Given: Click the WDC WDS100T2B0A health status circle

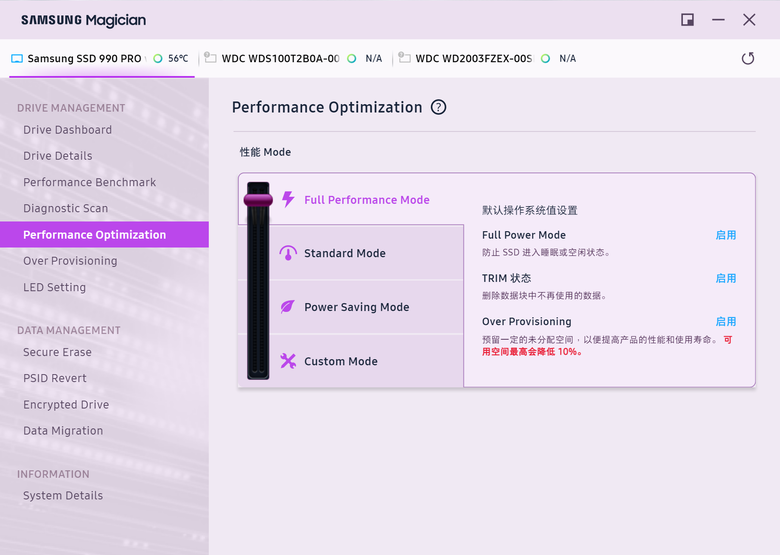Looking at the screenshot, I should (352, 59).
